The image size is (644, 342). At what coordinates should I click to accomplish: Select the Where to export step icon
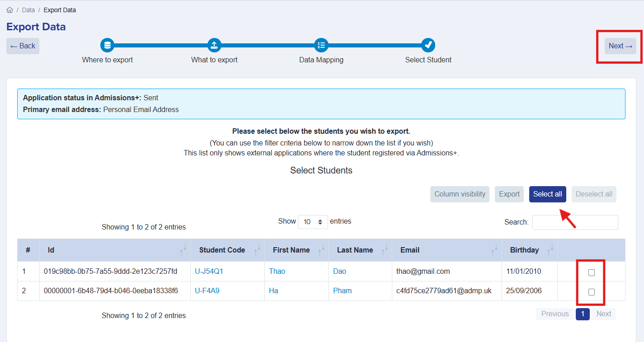(x=107, y=45)
